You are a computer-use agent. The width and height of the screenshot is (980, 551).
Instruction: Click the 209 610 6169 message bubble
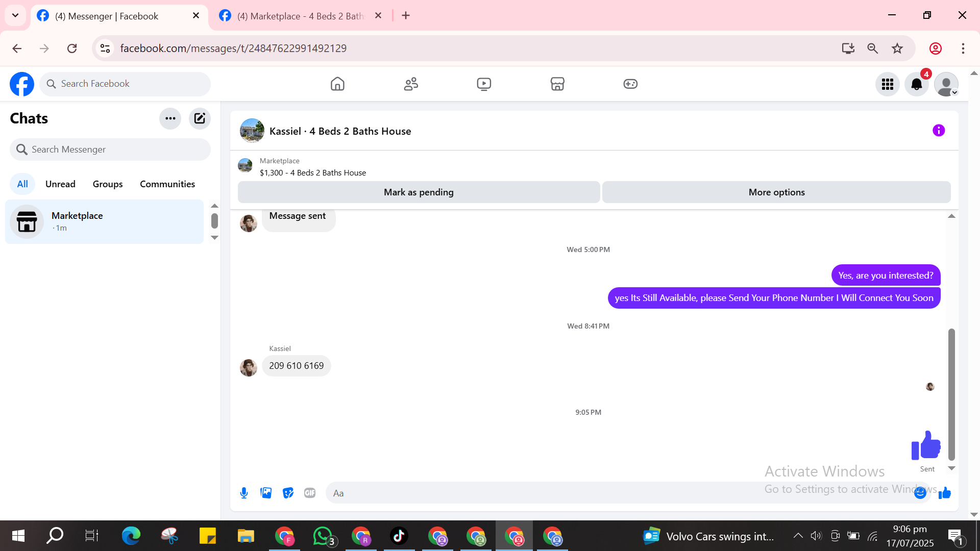[297, 366]
